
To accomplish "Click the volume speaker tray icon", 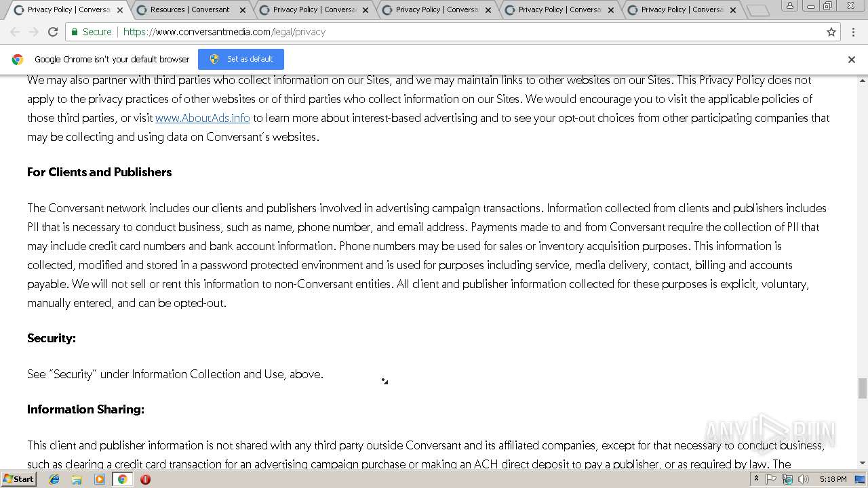I will [x=804, y=479].
